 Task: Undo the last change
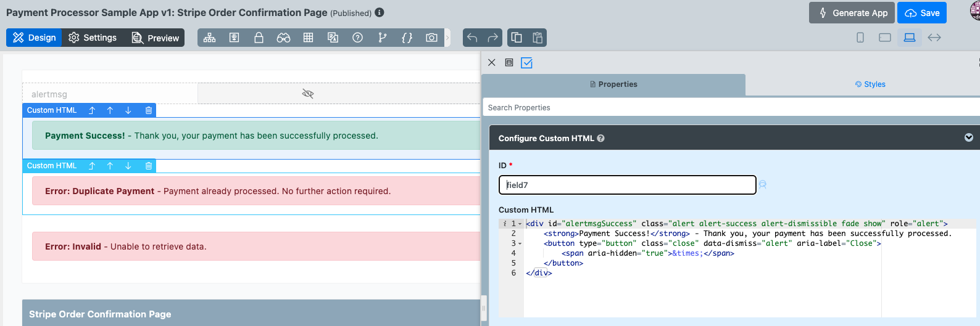[x=472, y=38]
